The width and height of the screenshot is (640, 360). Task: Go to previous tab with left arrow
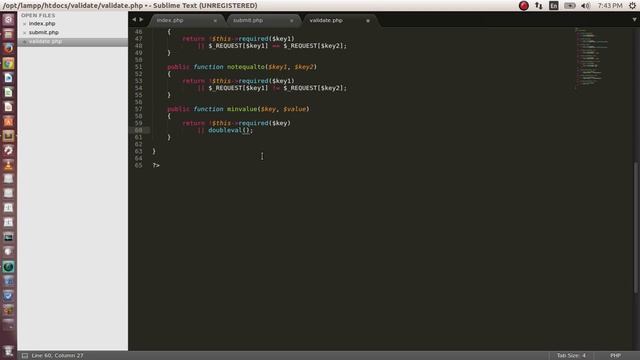(x=134, y=19)
